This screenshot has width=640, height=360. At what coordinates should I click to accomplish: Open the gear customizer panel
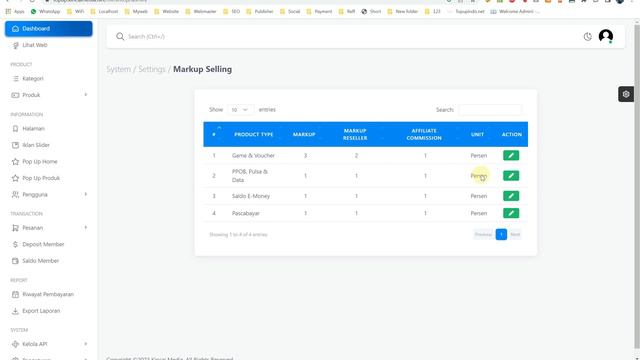[x=626, y=94]
